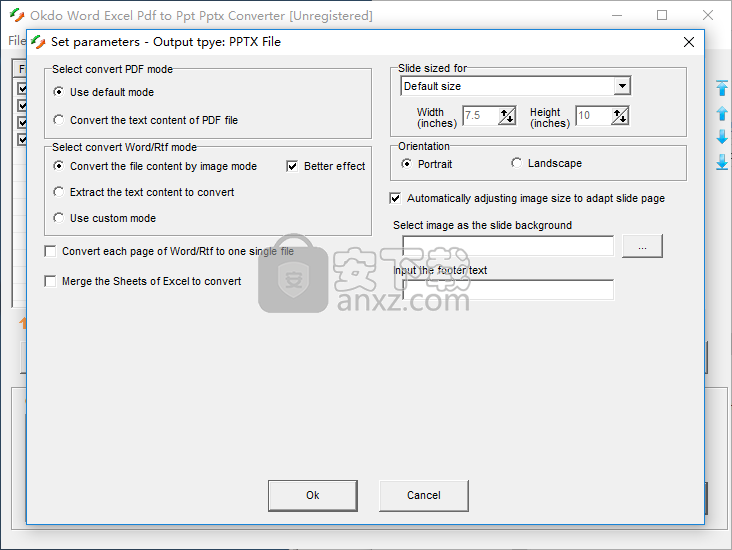Close the Set parameters dialog
This screenshot has width=732, height=550.
pos(689,42)
